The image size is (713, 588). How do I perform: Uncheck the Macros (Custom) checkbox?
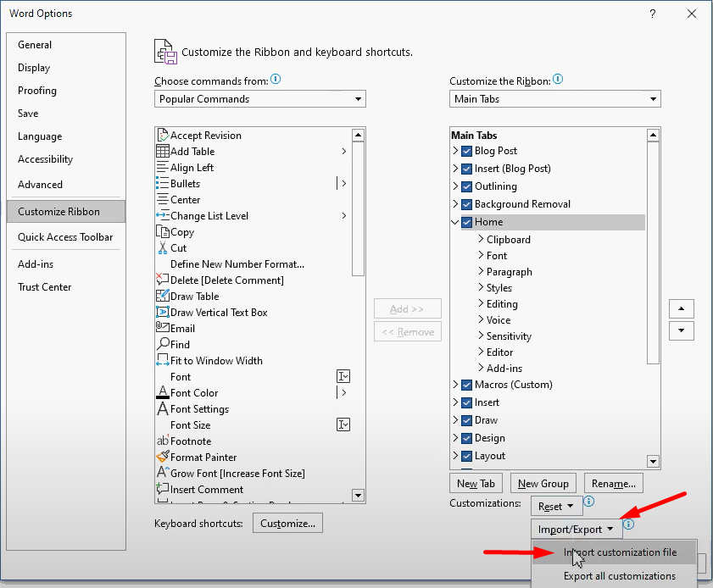pyautogui.click(x=466, y=385)
